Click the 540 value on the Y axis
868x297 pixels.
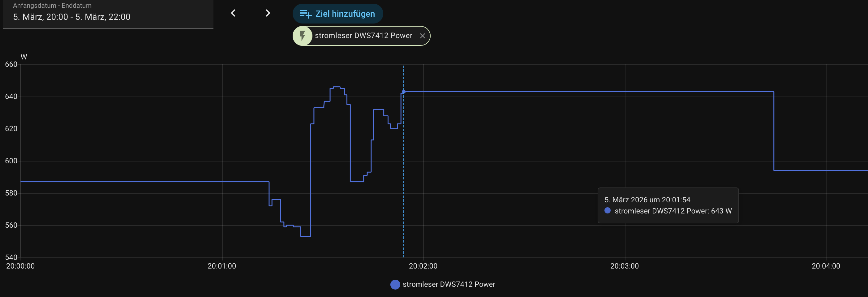click(x=11, y=257)
